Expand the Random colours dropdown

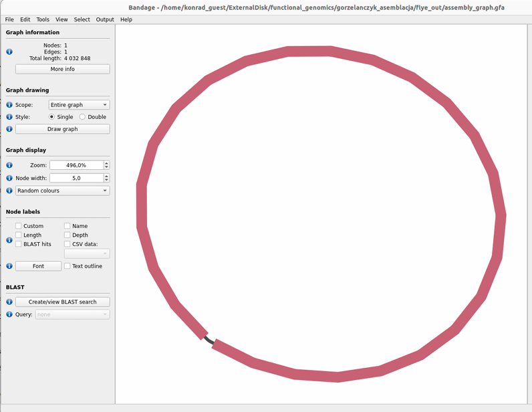click(x=62, y=191)
